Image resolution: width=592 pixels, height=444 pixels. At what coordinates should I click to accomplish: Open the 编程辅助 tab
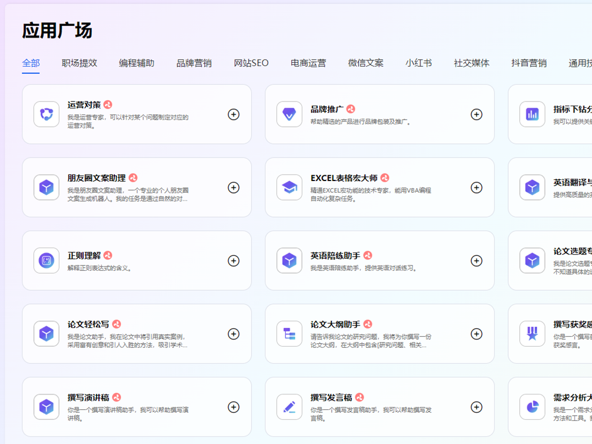click(x=137, y=63)
